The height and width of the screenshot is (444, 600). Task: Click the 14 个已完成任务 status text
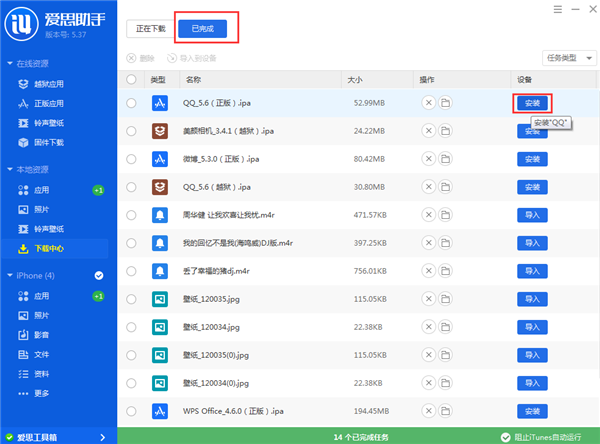361,437
